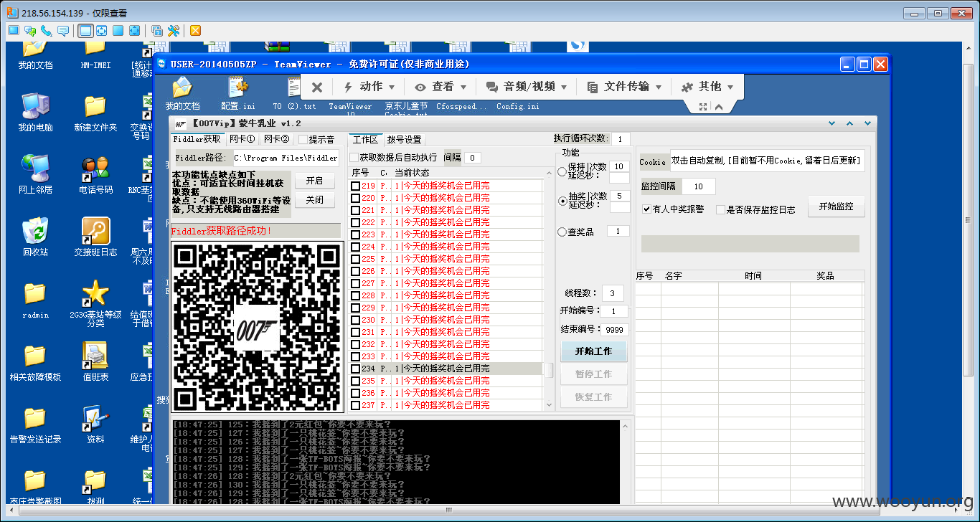Image resolution: width=980 pixels, height=522 pixels.
Task: Check the row 225 checkbox
Action: coord(355,259)
